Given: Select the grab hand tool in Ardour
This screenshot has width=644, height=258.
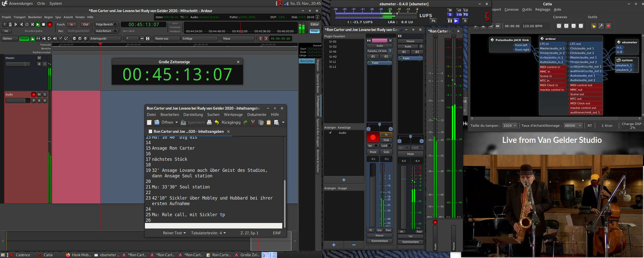Looking at the screenshot, I should [x=33, y=38].
